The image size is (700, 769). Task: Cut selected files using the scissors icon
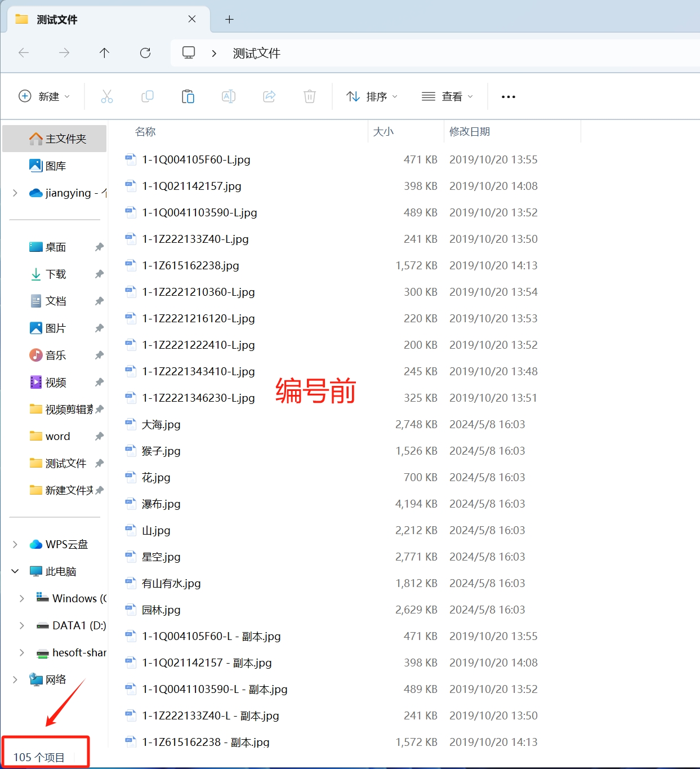[x=107, y=96]
